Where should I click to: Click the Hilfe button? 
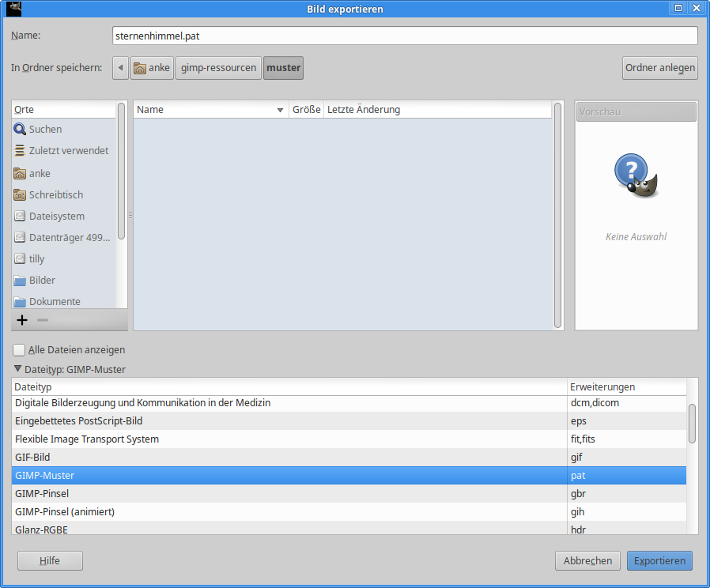(50, 561)
